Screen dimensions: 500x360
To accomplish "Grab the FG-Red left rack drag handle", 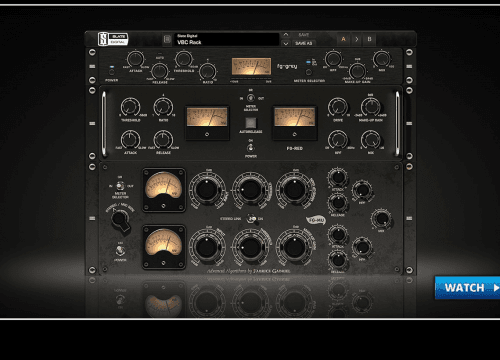I will [92, 123].
